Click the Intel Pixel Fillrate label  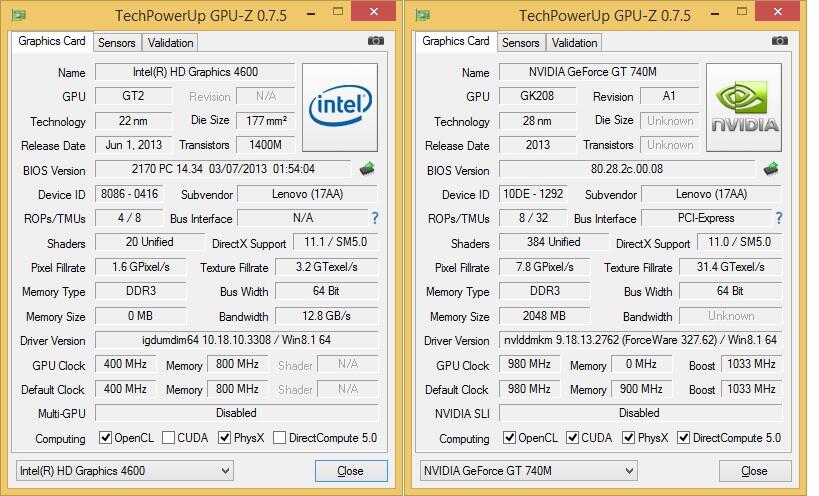point(58,268)
